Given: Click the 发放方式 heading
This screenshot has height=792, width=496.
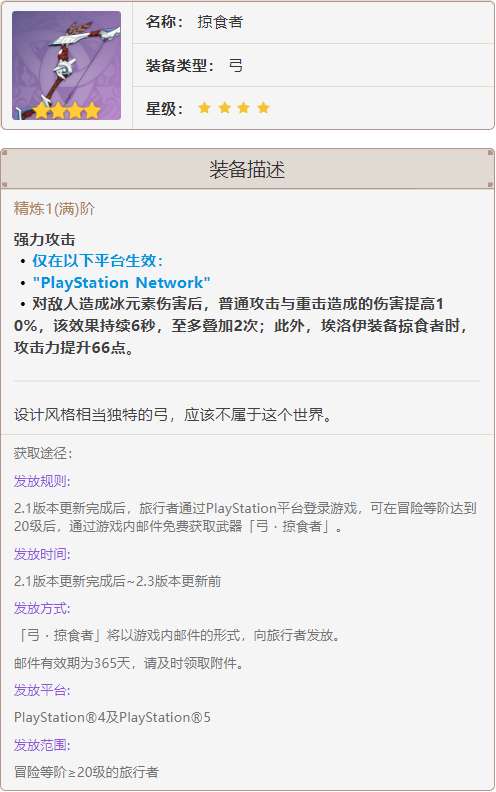Looking at the screenshot, I should coord(42,608).
